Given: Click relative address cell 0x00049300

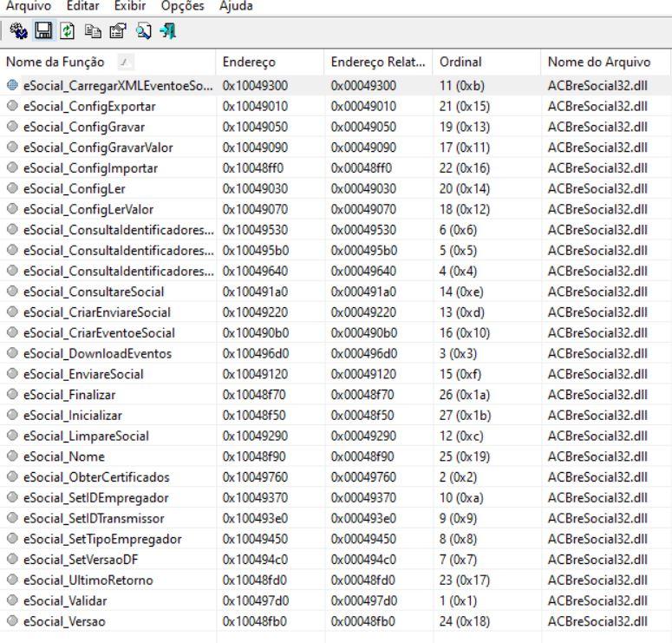Looking at the screenshot, I should point(363,86).
